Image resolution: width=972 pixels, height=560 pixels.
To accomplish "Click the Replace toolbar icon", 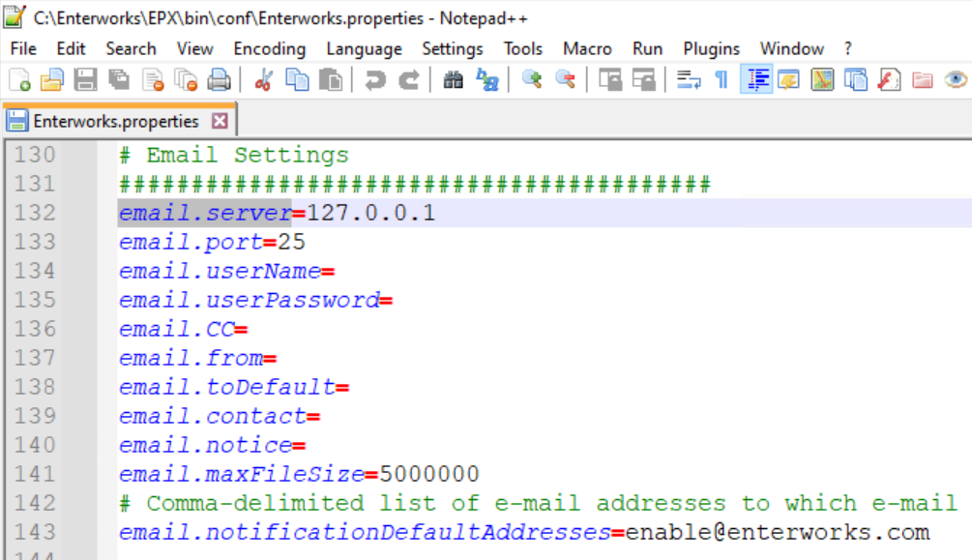I will click(x=488, y=79).
